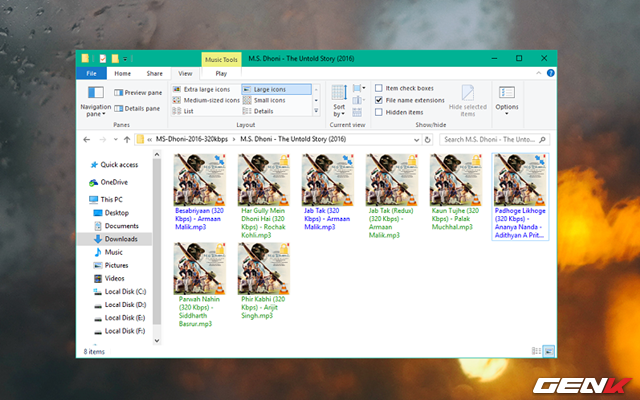Select Parwah Nahin Siddharth Basrur.mp3
640x400 pixels.
click(200, 285)
